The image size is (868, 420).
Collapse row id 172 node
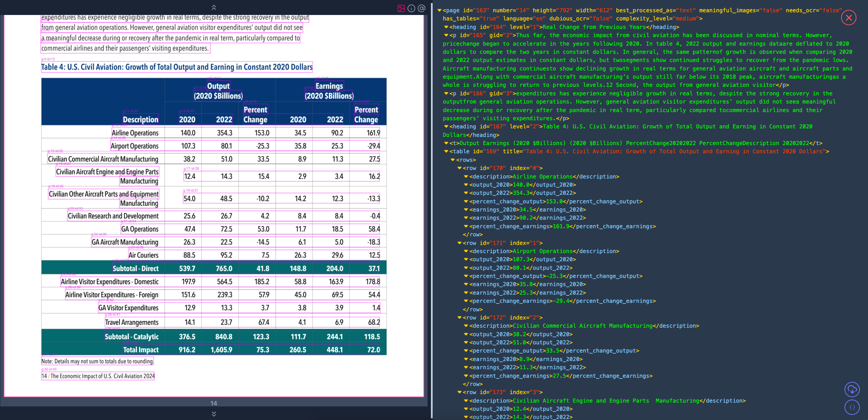[x=459, y=318]
